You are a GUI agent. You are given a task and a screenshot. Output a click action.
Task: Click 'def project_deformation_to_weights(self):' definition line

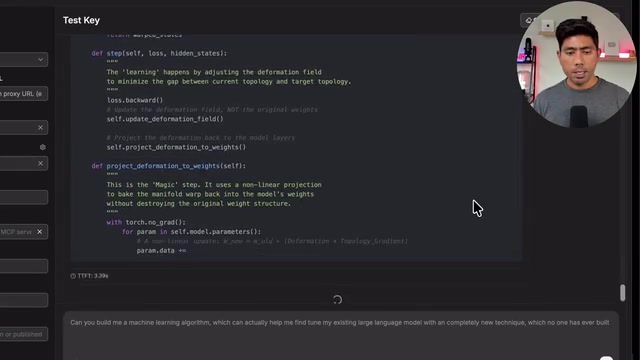pyautogui.click(x=169, y=166)
